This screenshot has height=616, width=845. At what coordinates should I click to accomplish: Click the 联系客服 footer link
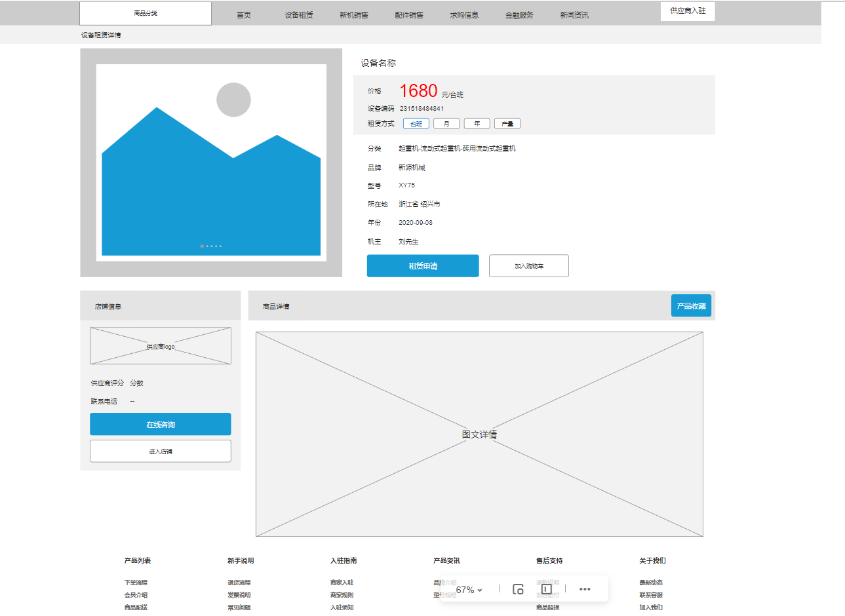(651, 595)
